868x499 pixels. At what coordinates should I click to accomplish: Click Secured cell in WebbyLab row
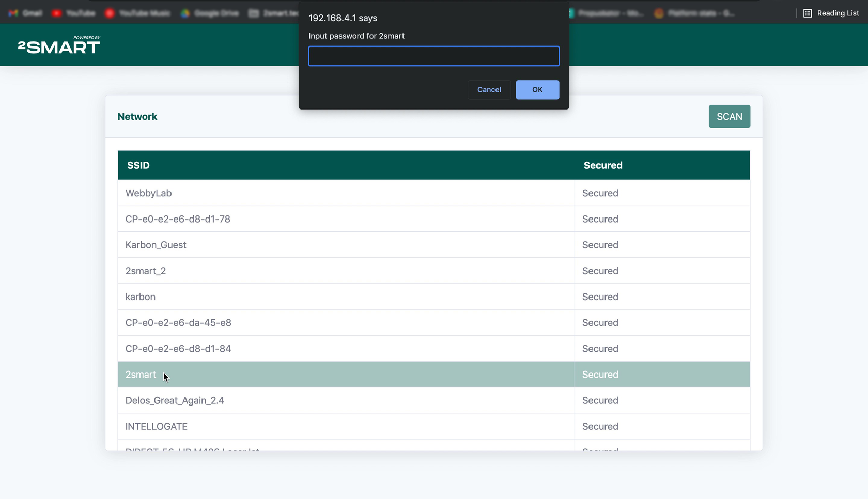662,193
